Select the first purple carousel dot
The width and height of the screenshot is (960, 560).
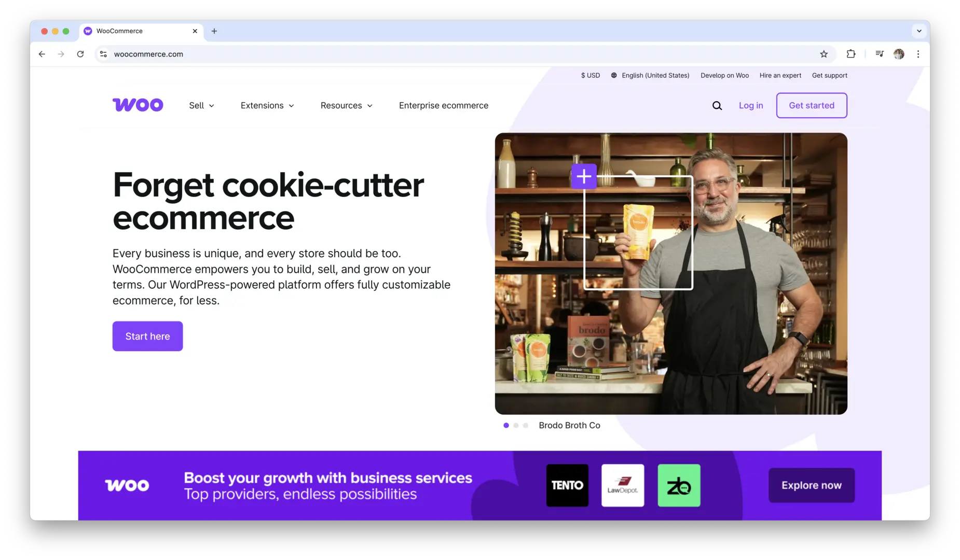click(506, 425)
